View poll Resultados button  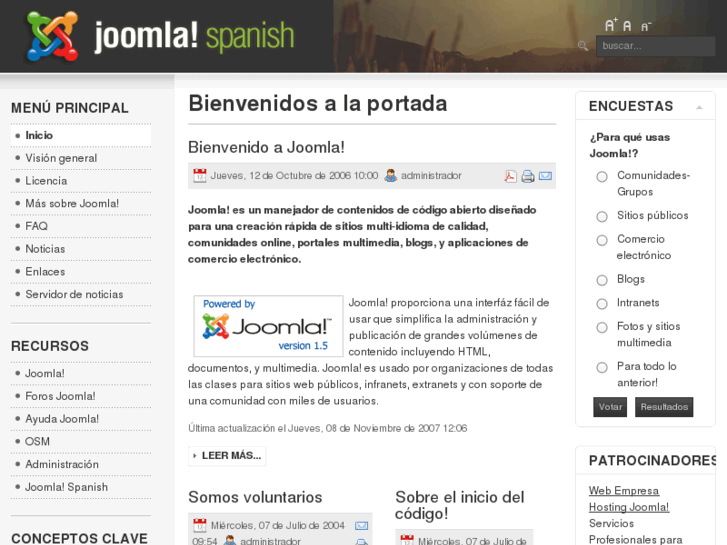click(664, 407)
